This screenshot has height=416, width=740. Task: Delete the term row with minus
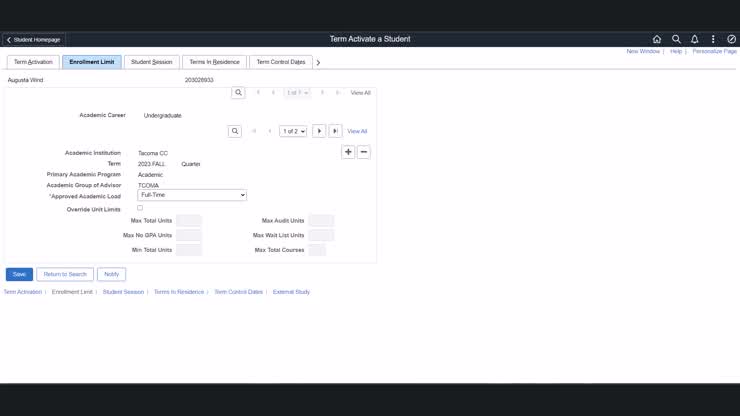coord(364,152)
